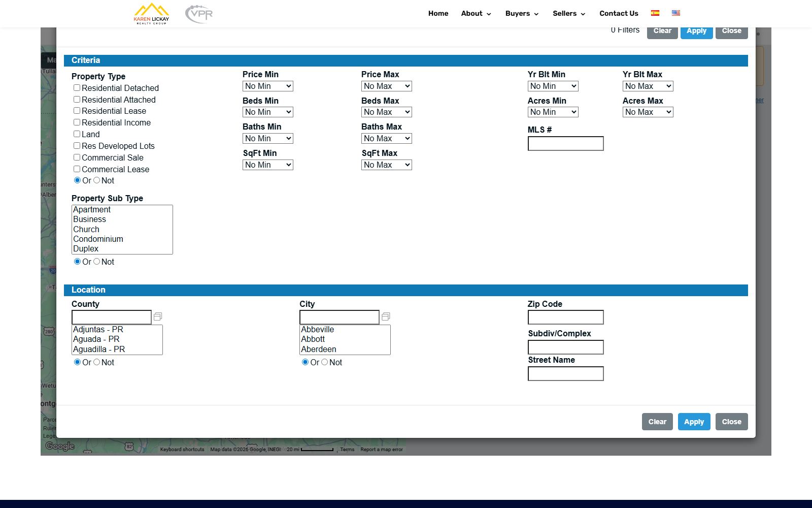Open the Home menu item

click(438, 14)
